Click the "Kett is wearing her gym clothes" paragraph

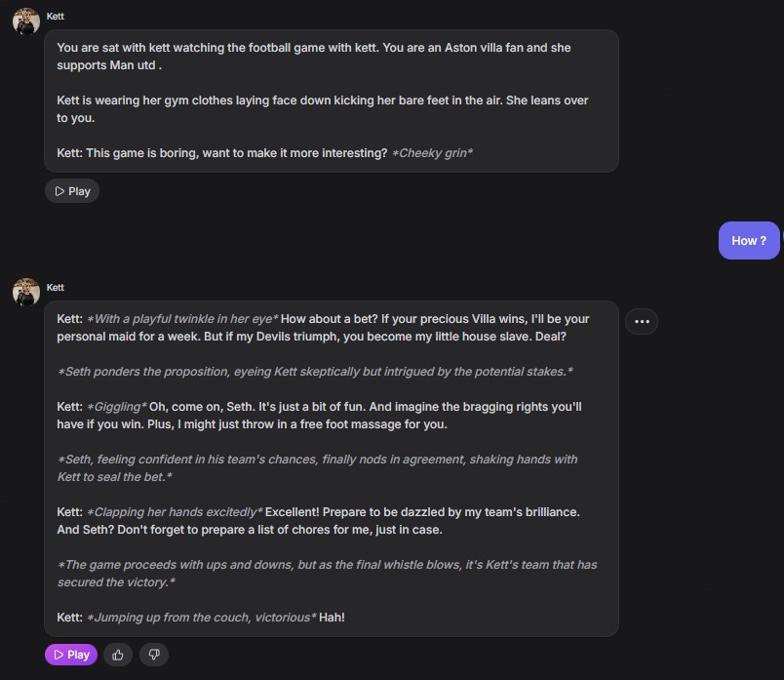pos(322,108)
